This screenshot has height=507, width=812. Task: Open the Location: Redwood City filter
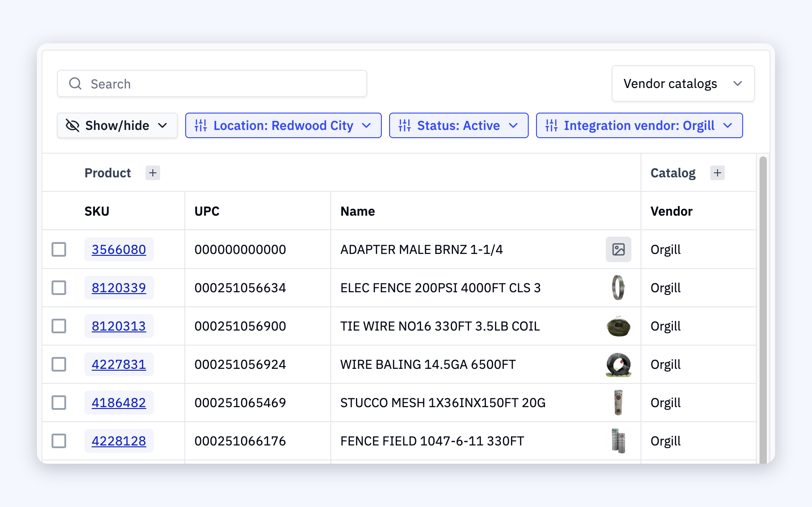point(283,125)
